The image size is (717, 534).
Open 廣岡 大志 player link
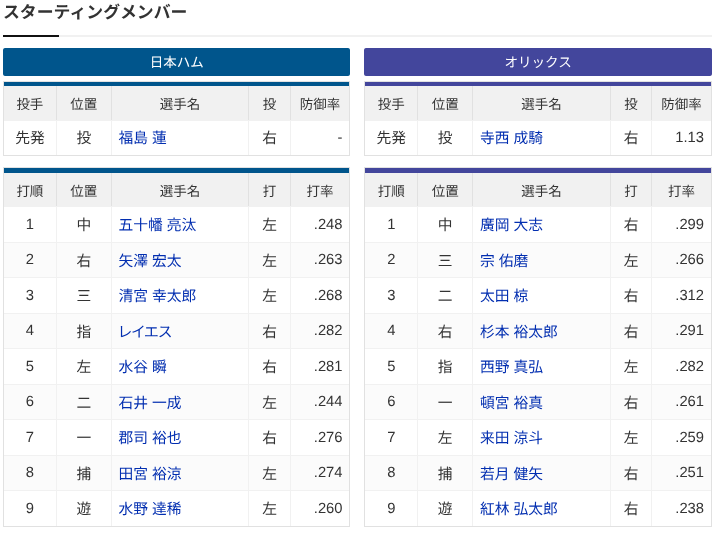(x=511, y=224)
